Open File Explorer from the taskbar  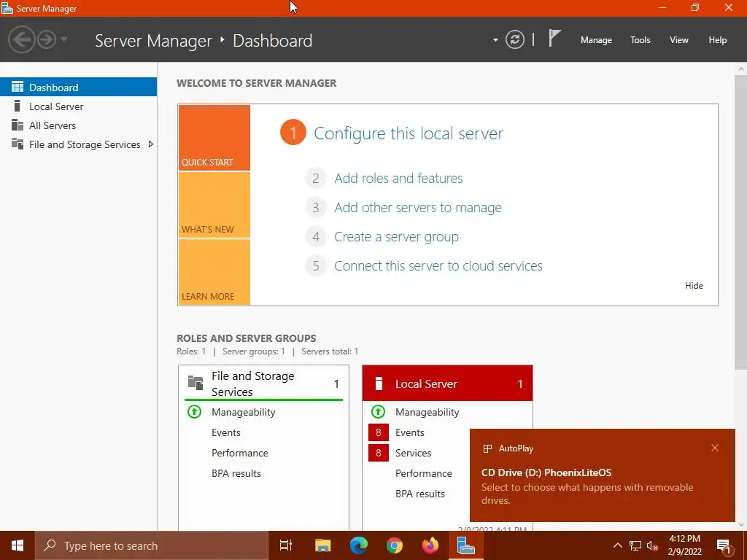[322, 545]
